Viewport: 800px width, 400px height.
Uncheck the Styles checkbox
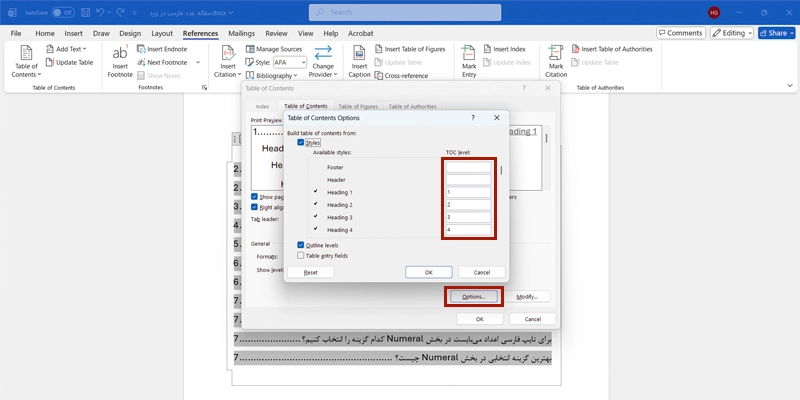[301, 142]
